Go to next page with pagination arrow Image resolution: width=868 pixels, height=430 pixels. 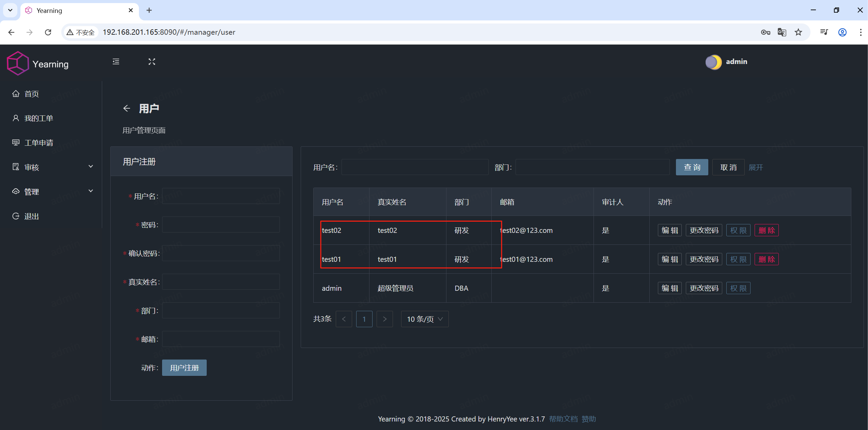pos(384,319)
